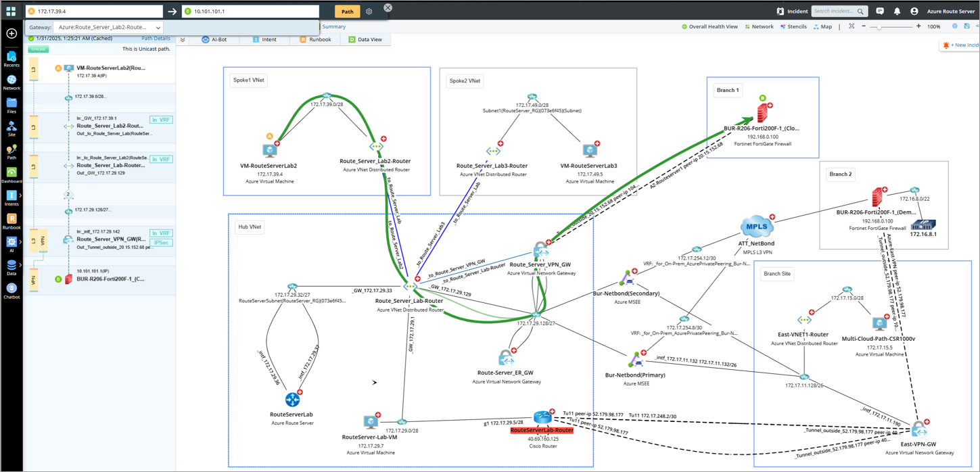Open the Path Details link

click(x=156, y=39)
